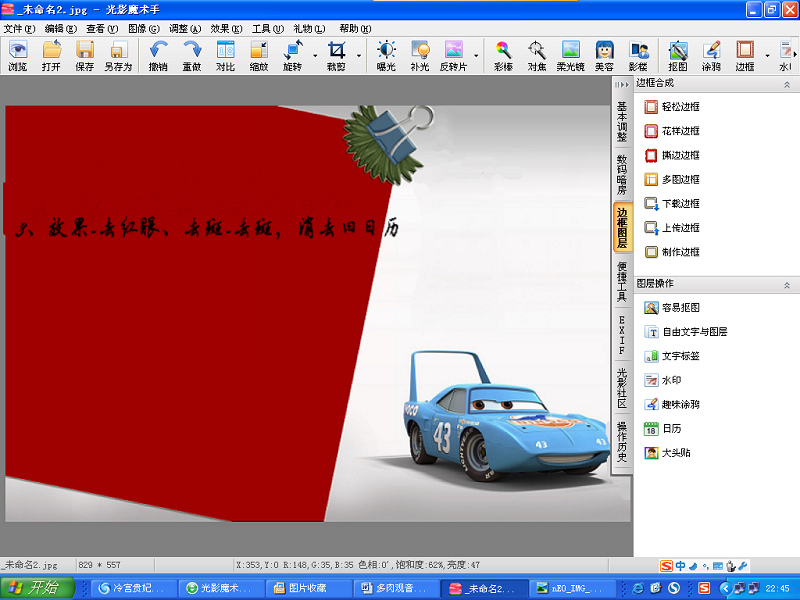Screen dimensions: 800x600
Task: Choose 花样边框 in panel
Action: pyautogui.click(x=672, y=131)
